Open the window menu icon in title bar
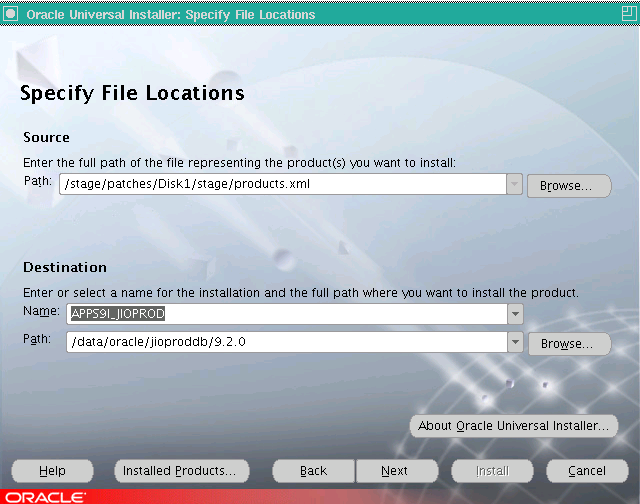Viewport: 640px width, 504px height. click(11, 14)
